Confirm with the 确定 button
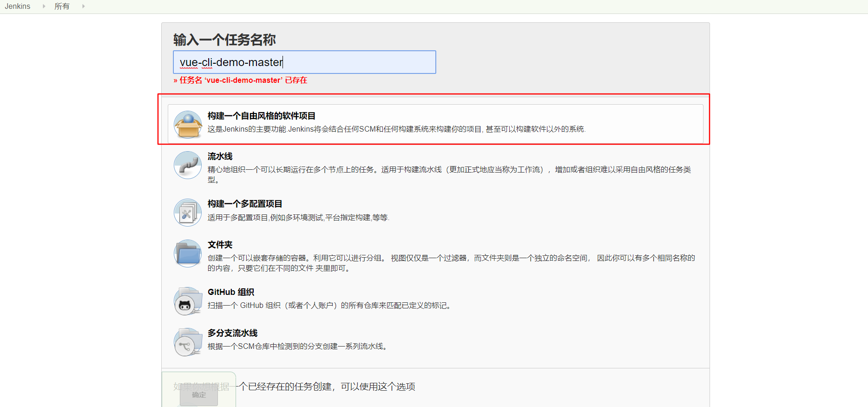 click(199, 395)
